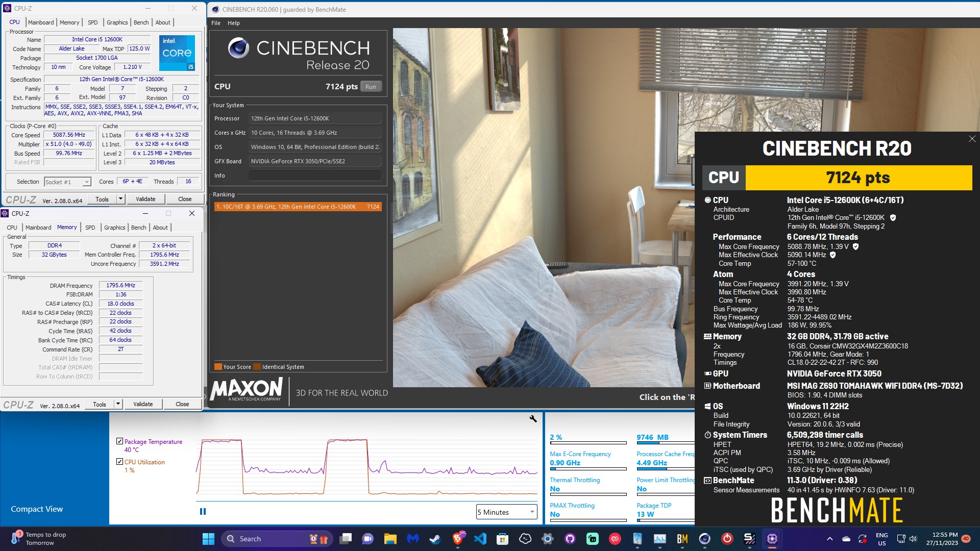Close the BenchMate result overlay

pos(972,139)
